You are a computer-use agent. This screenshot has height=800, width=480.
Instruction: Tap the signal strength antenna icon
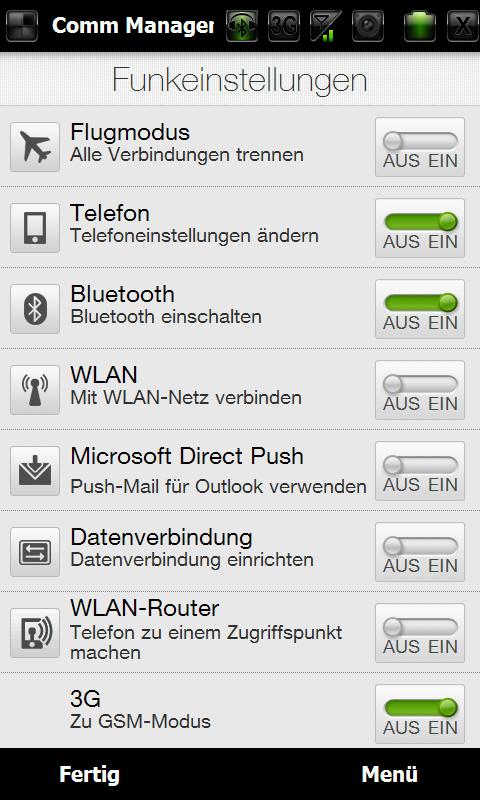pyautogui.click(x=326, y=26)
